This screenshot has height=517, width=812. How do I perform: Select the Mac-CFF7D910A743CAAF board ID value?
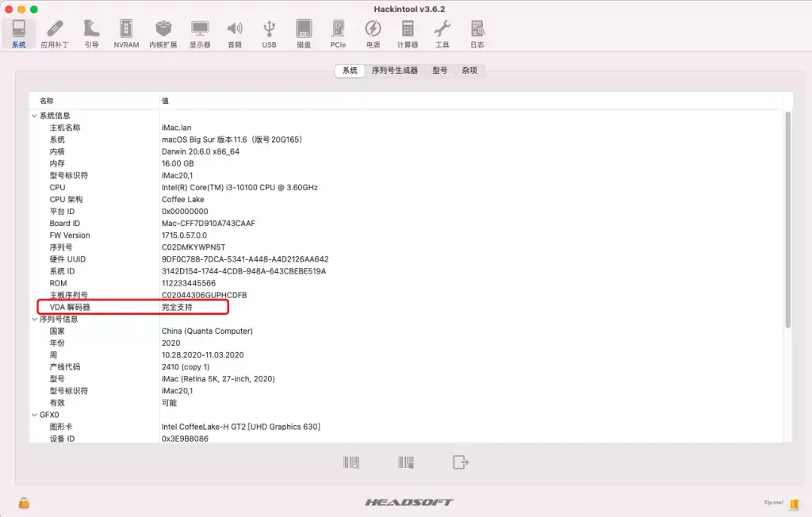point(209,224)
